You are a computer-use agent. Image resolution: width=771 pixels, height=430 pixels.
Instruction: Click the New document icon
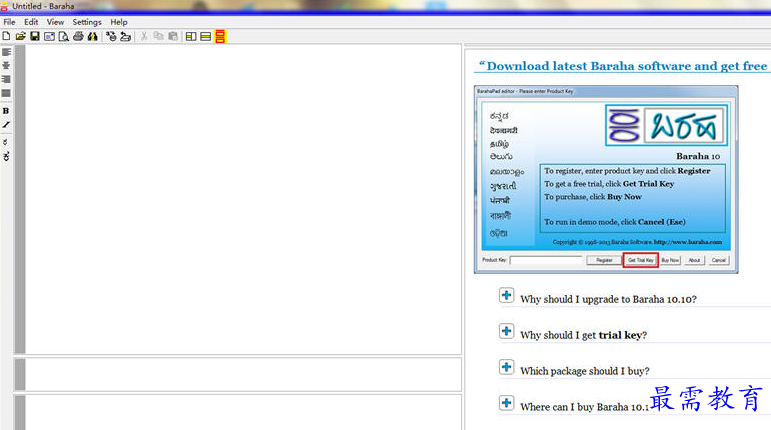pyautogui.click(x=6, y=36)
